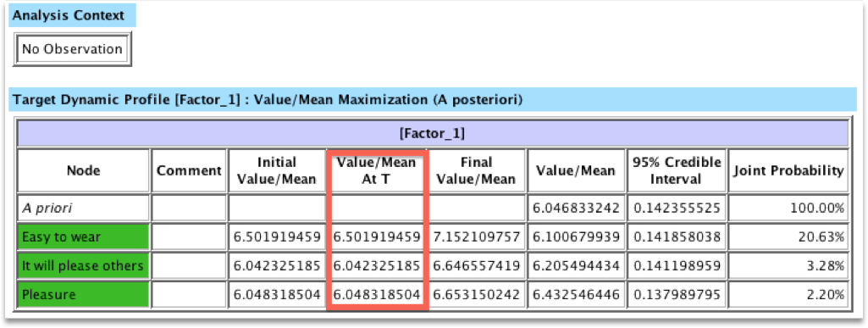The height and width of the screenshot is (328, 868).
Task: Click the '[Factor_1]' purple table banner
Action: (433, 134)
